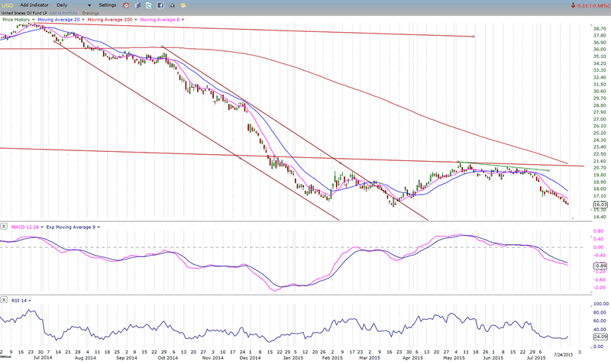This screenshot has height=364, width=611.
Task: Share chart via the Twitter icon
Action: (x=148, y=5)
